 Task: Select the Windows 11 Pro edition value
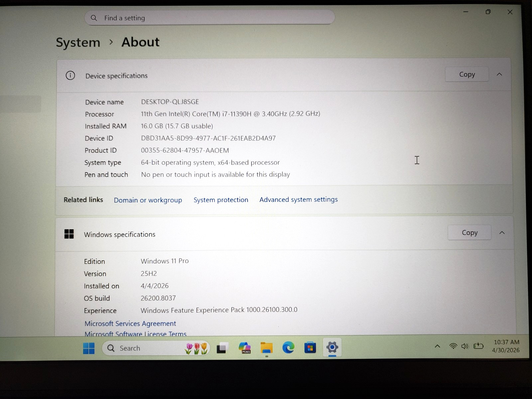165,261
